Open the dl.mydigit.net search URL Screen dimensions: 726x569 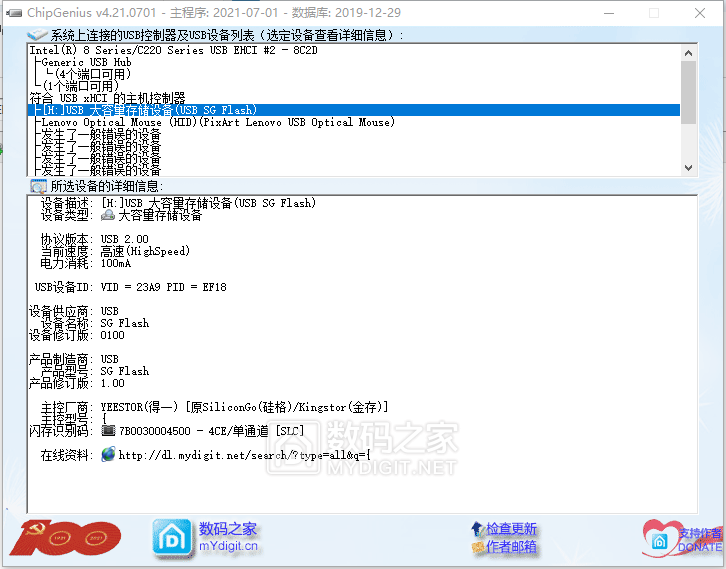tap(244, 455)
